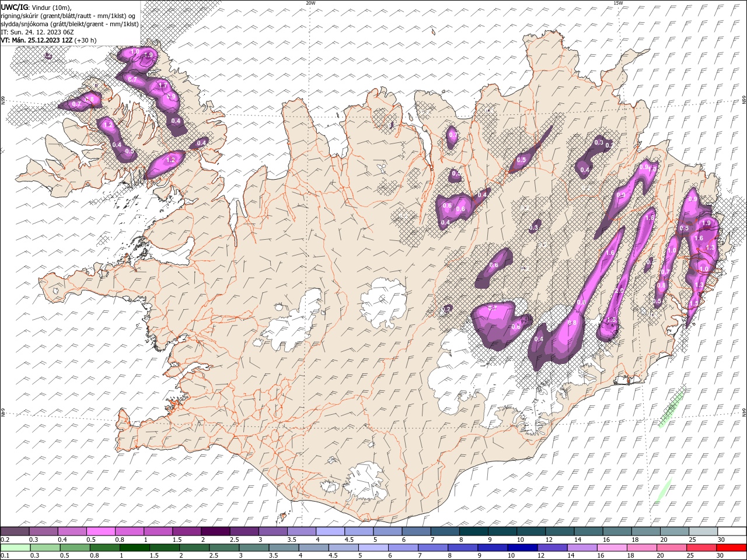The image size is (747, 560).
Task: Pick snow-scale swatch between 18 and 20
Action: 645,531
